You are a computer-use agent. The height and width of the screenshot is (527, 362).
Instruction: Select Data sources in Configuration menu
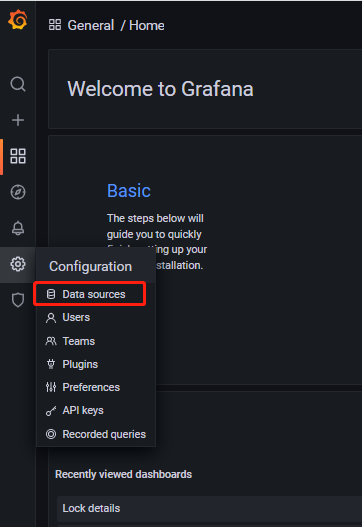click(x=90, y=294)
